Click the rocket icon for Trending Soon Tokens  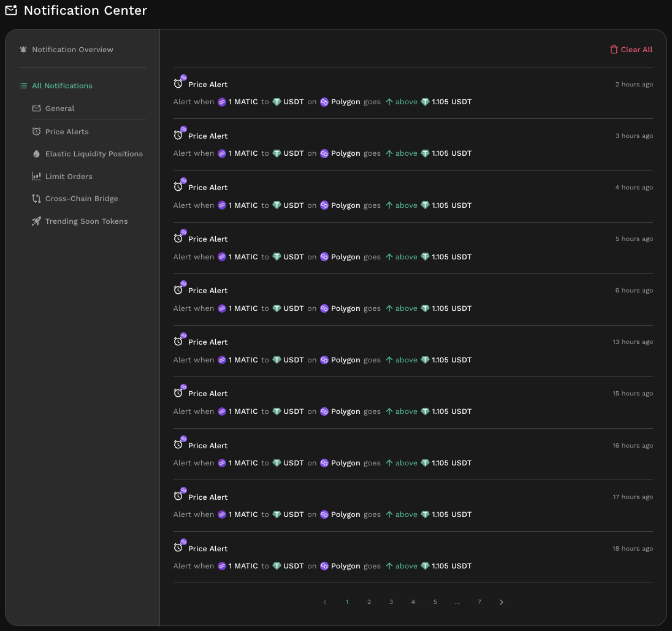pos(37,221)
